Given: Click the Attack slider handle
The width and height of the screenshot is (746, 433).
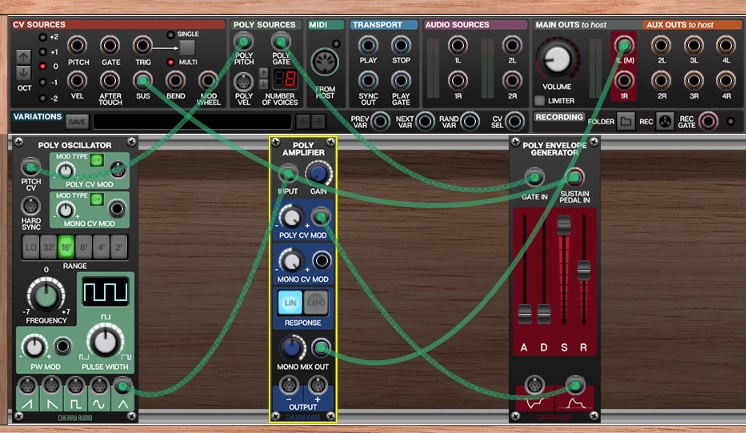Looking at the screenshot, I should [524, 314].
